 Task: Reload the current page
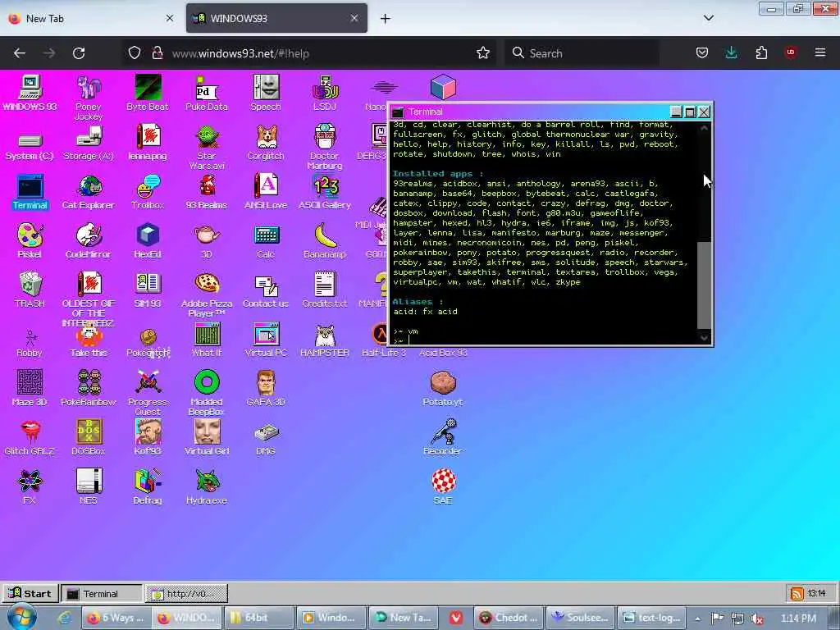(x=79, y=53)
